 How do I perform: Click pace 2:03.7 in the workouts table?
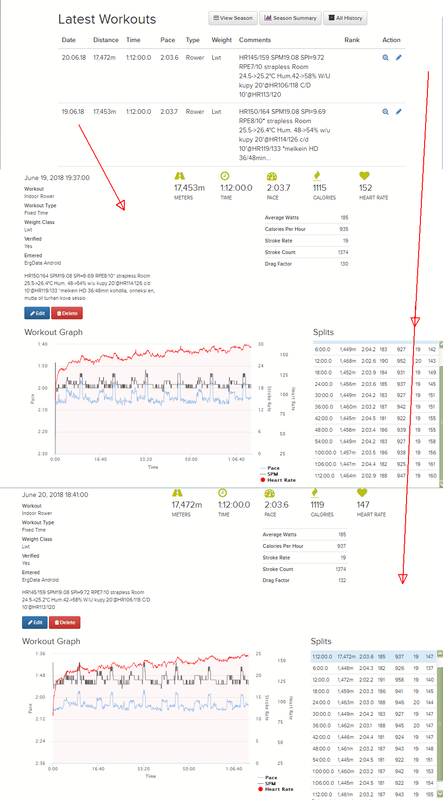(x=169, y=111)
